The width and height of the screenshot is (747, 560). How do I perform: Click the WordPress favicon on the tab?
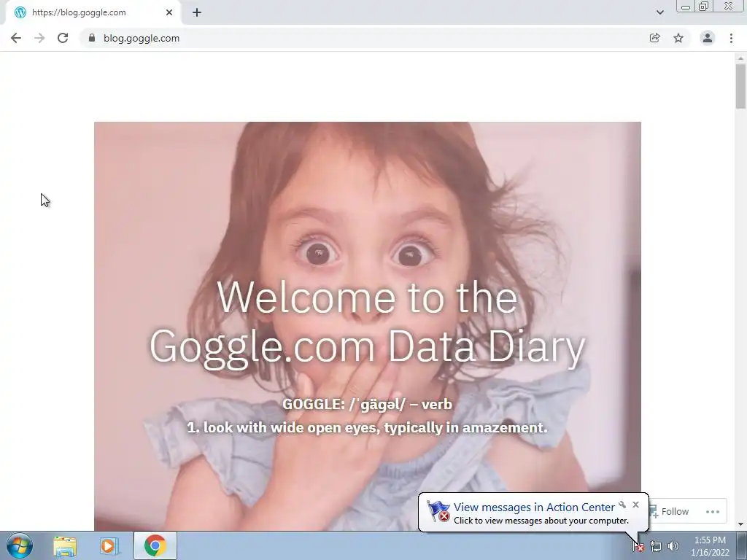point(20,12)
